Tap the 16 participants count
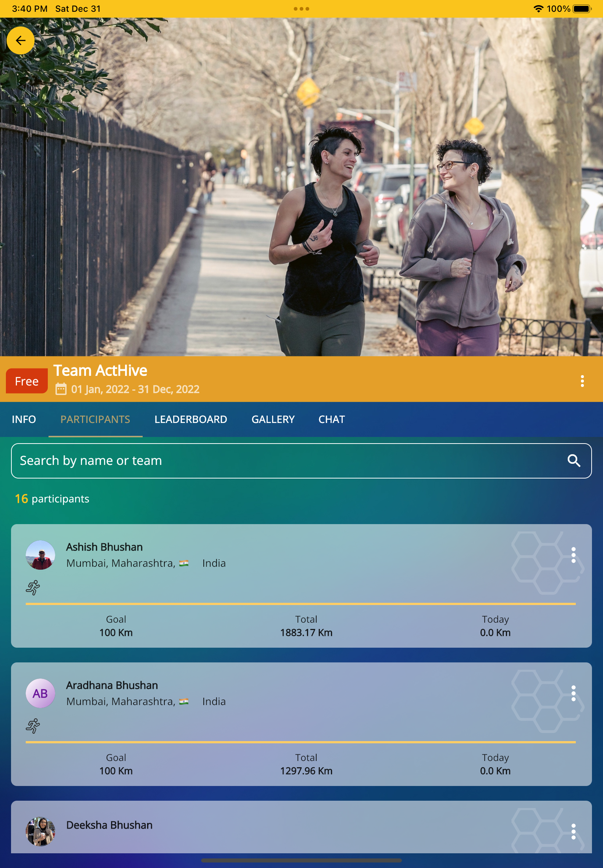Viewport: 603px width, 868px height. click(52, 499)
